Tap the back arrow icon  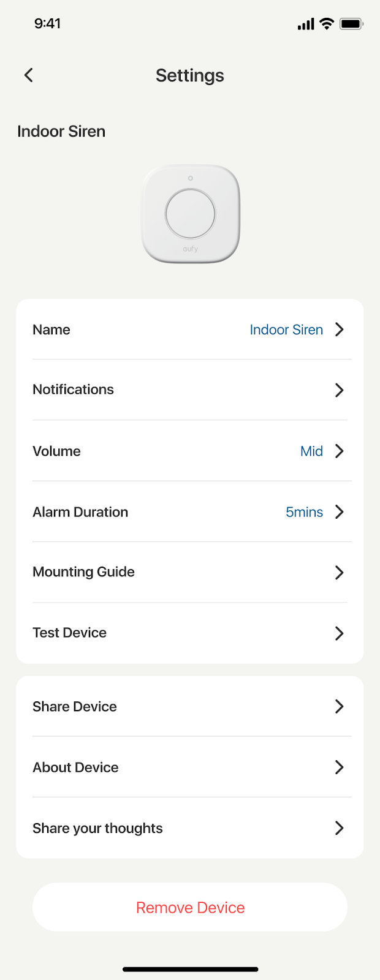[29, 75]
